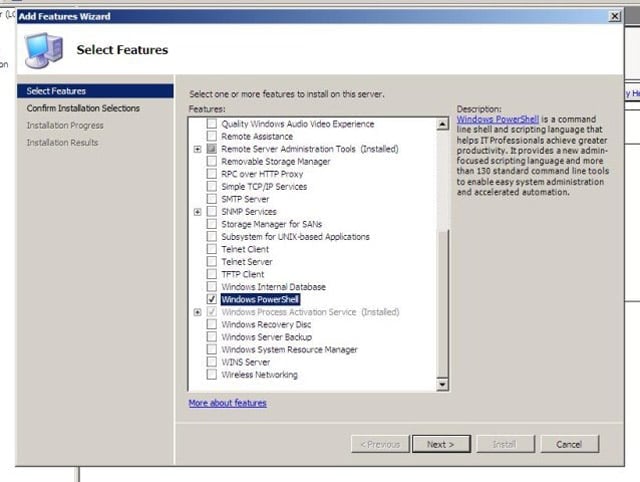This screenshot has height=482, width=640.
Task: Expand Windows Process Activation Service node
Action: [198, 312]
